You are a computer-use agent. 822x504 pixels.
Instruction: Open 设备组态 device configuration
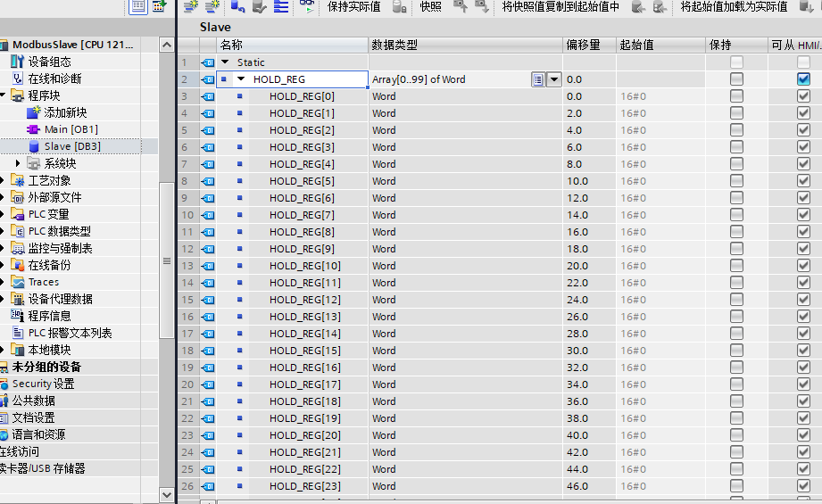51,62
